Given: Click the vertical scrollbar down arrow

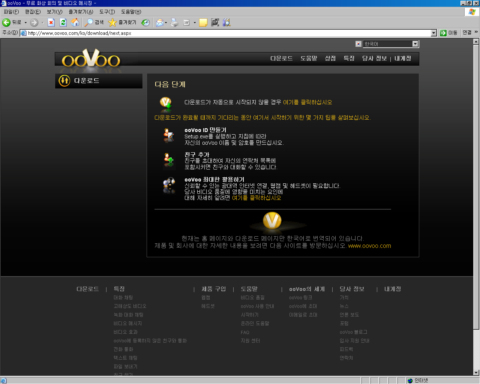Looking at the screenshot, I should point(476,372).
